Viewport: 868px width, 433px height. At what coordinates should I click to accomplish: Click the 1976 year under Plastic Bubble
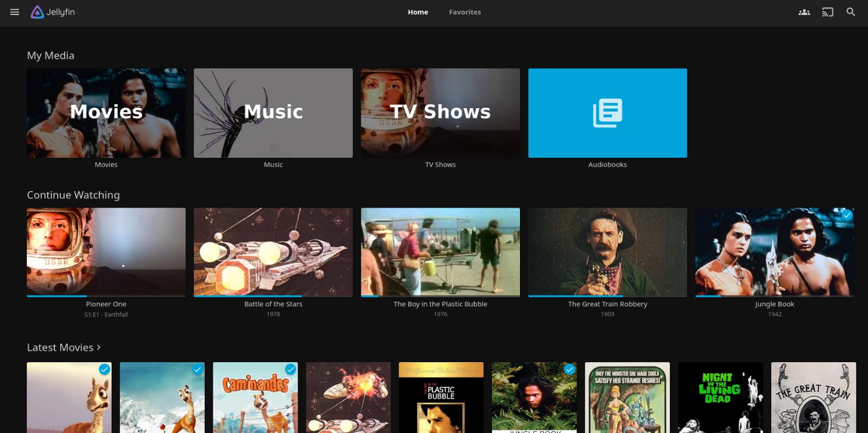coord(440,314)
